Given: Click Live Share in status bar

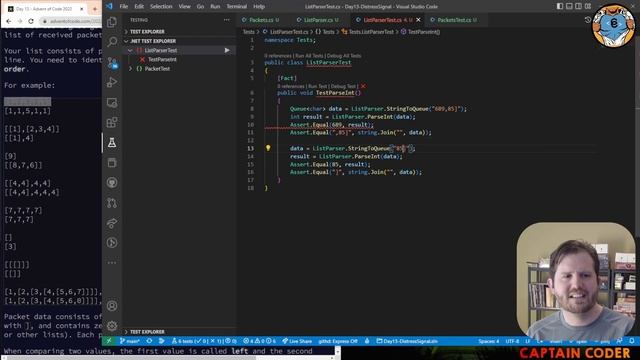Looking at the screenshot, I should (x=297, y=341).
